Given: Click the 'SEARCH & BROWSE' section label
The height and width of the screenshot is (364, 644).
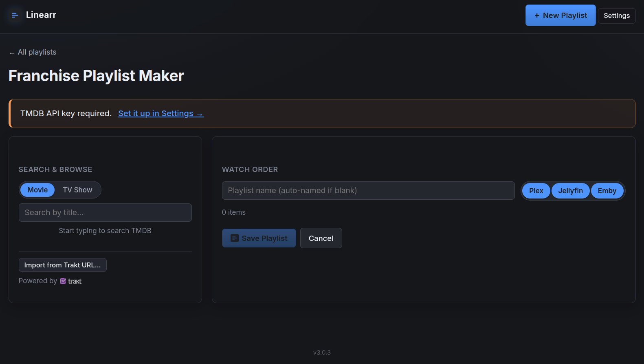Looking at the screenshot, I should click(55, 170).
